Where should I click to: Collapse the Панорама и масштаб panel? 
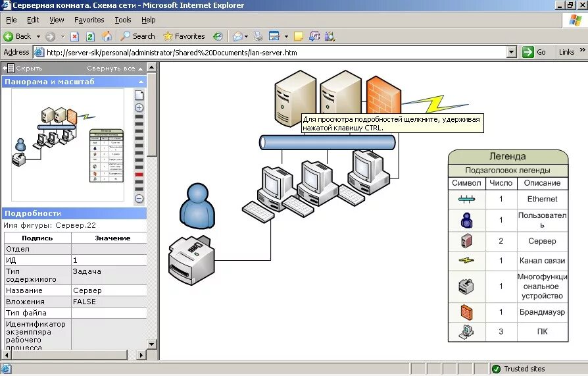click(x=140, y=82)
